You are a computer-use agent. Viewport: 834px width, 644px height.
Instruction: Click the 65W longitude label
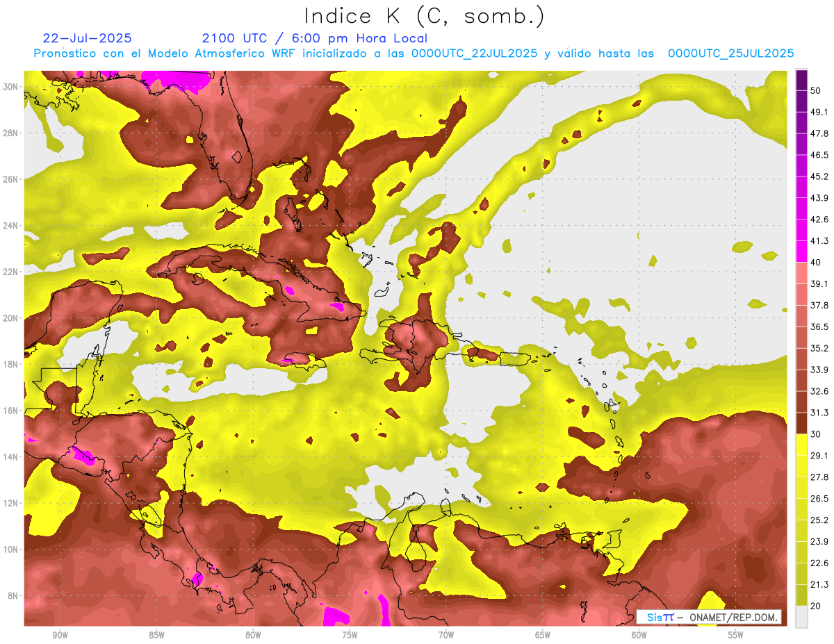click(x=543, y=635)
